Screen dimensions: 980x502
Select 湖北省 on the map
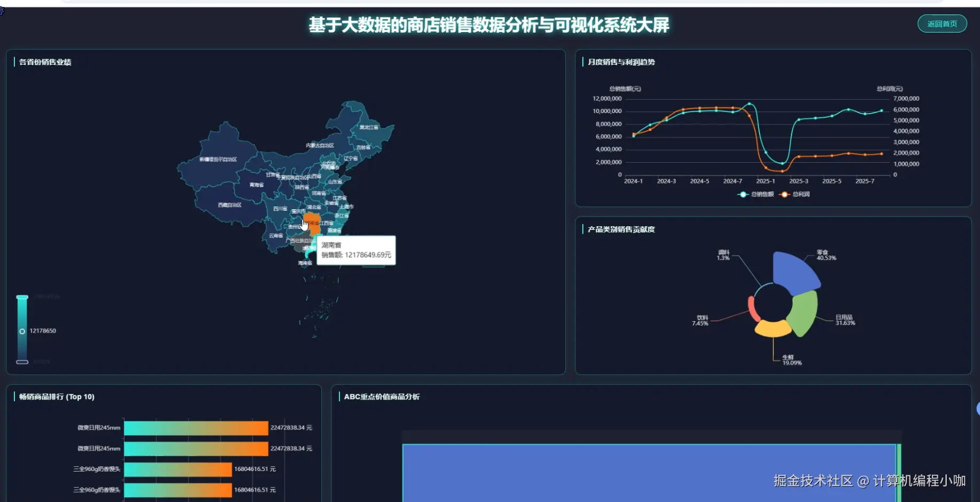tap(314, 207)
